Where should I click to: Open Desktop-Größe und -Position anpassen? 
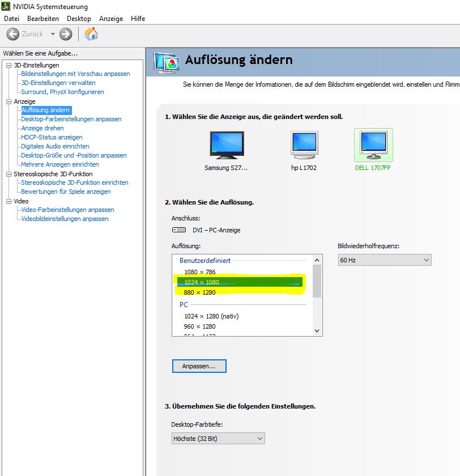(74, 155)
